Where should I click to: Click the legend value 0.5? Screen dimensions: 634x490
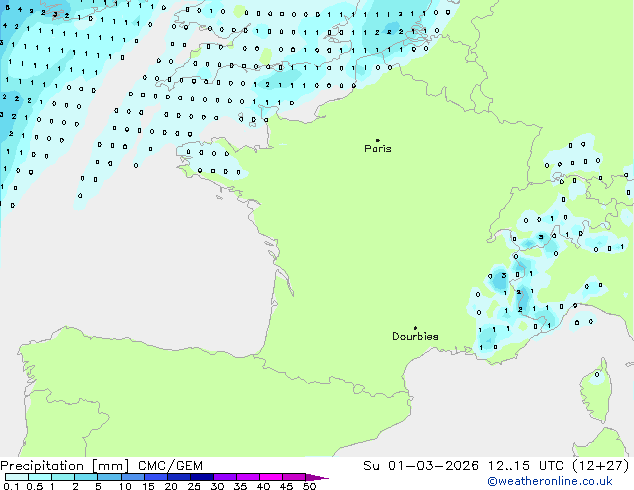[x=35, y=486]
